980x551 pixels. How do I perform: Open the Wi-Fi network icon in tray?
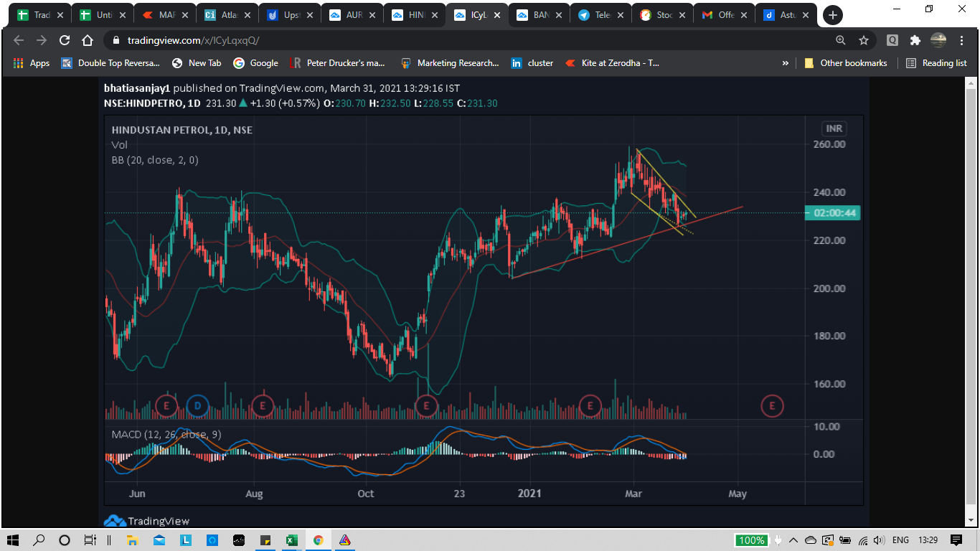click(x=863, y=540)
